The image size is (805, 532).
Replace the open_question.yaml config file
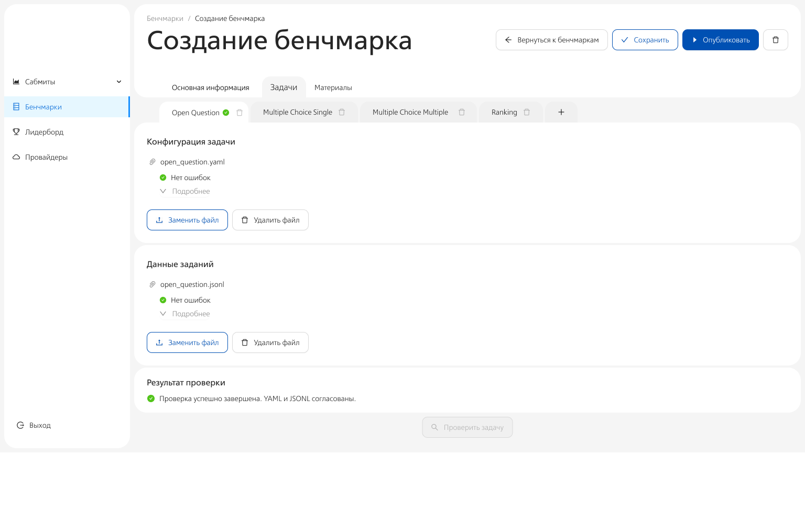(187, 220)
